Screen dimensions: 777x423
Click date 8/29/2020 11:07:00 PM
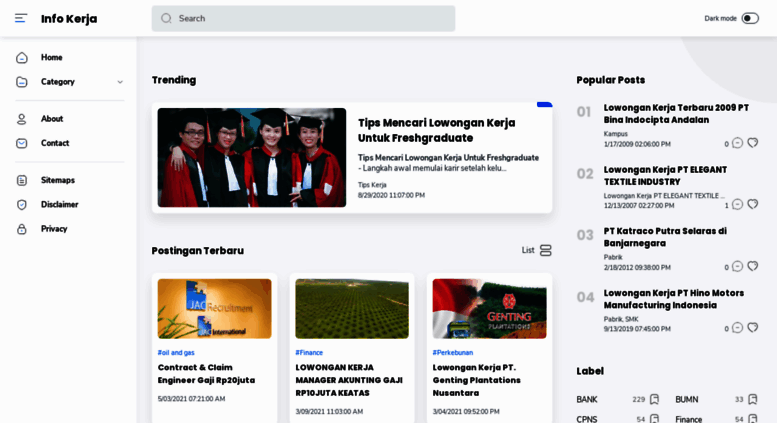pyautogui.click(x=391, y=195)
